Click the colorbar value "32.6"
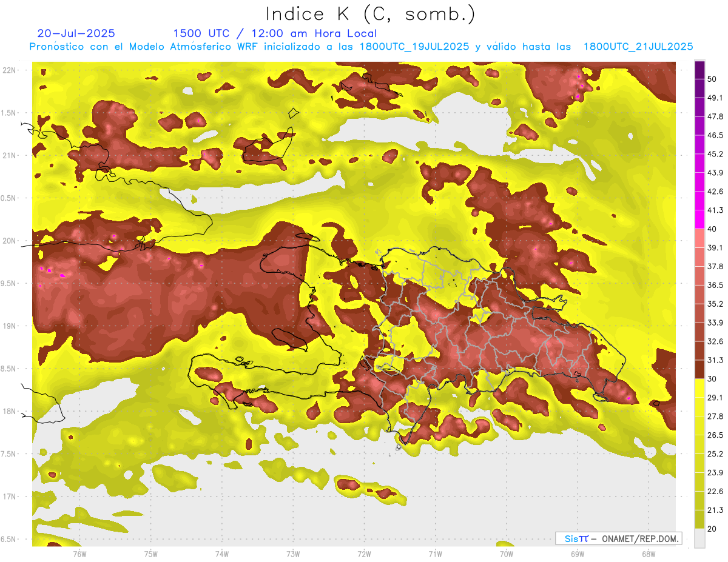The height and width of the screenshot is (562, 728). [715, 341]
